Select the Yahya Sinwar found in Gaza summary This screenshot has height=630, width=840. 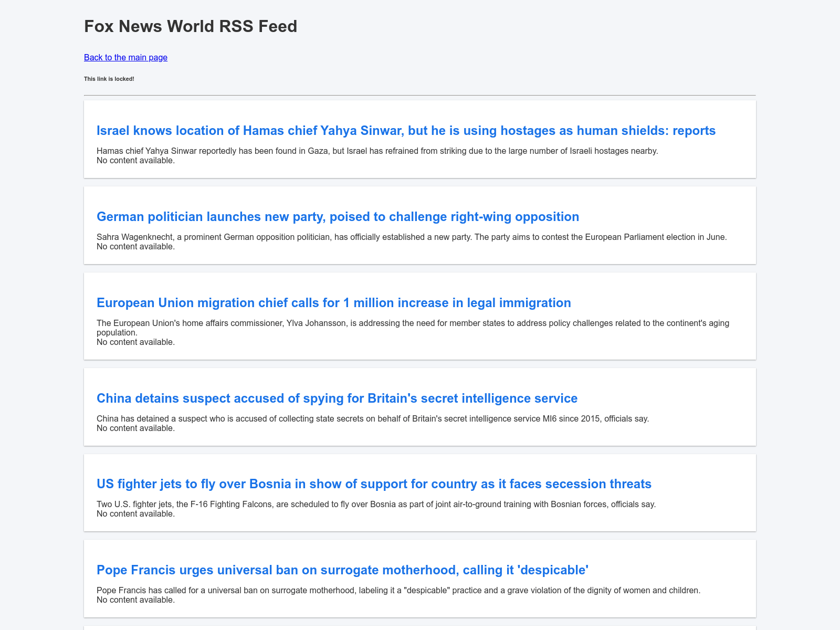pos(377,151)
